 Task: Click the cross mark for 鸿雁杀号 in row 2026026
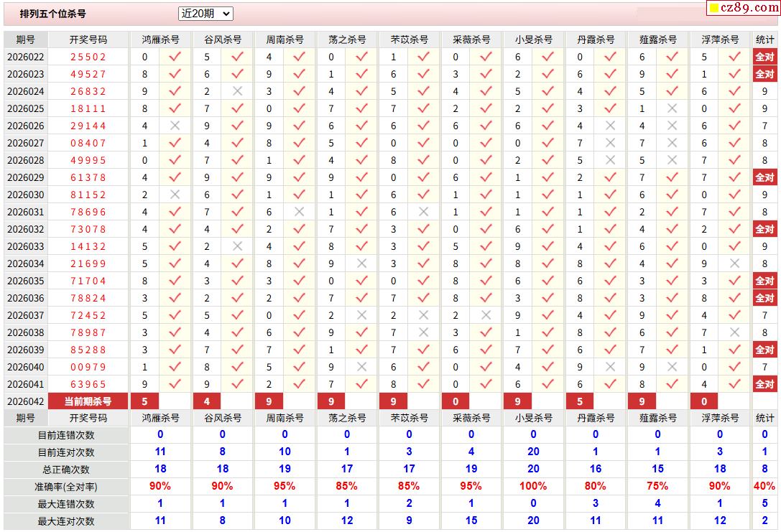(175, 126)
